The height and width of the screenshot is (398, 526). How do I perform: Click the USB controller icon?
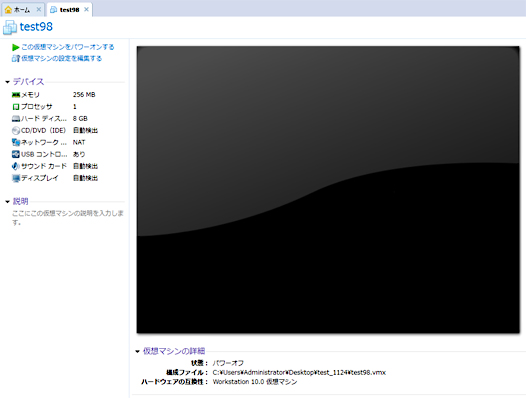tap(16, 154)
